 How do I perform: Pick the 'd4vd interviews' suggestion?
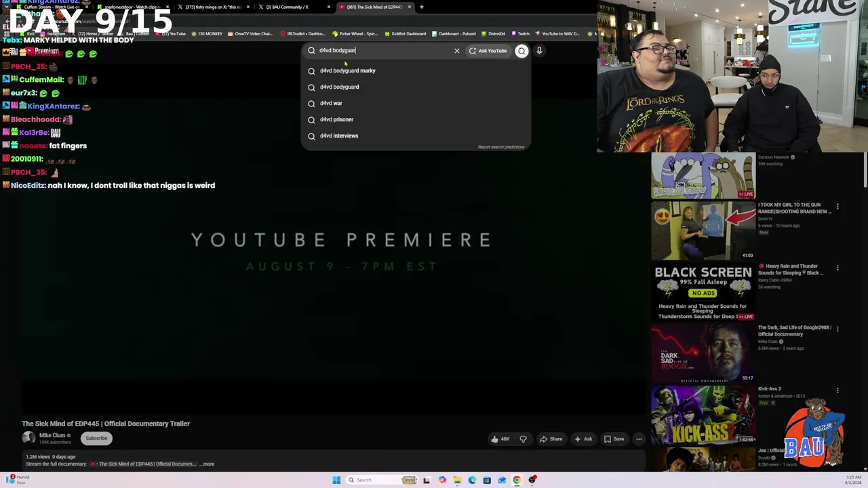click(x=415, y=136)
